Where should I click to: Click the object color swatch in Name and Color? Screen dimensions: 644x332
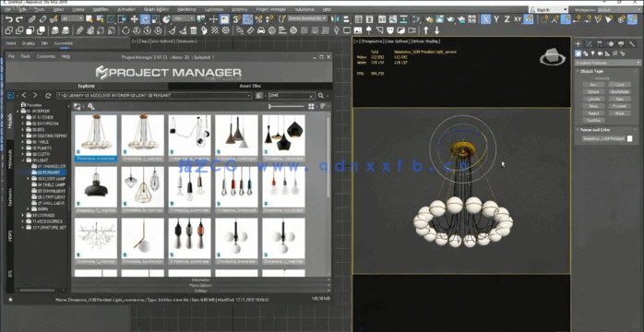tap(629, 138)
